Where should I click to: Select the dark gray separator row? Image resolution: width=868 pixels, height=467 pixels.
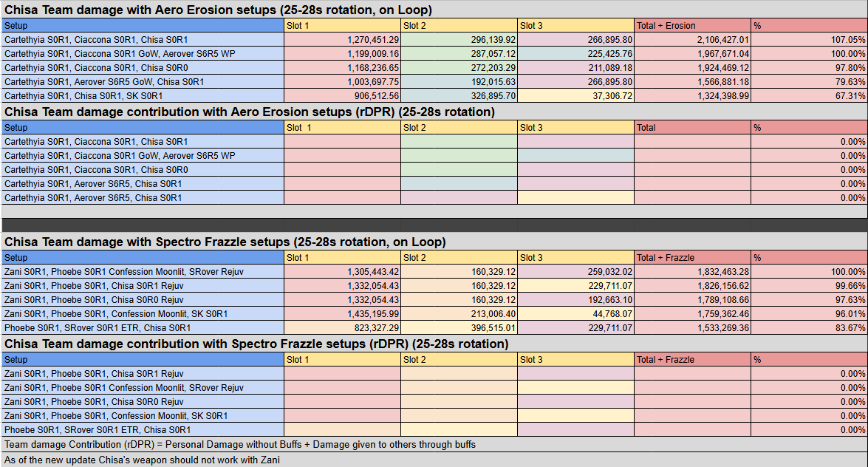[x=434, y=225]
